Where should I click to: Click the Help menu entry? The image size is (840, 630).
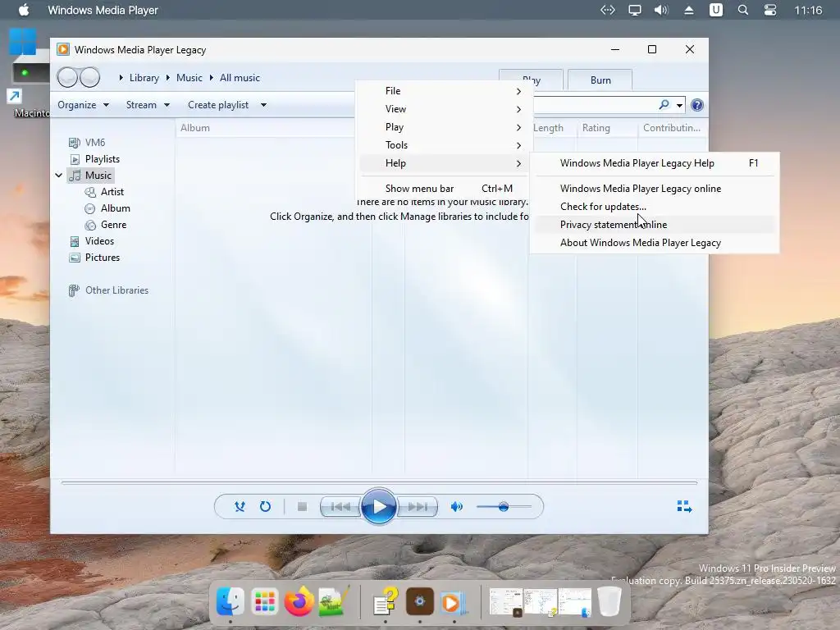(444, 163)
